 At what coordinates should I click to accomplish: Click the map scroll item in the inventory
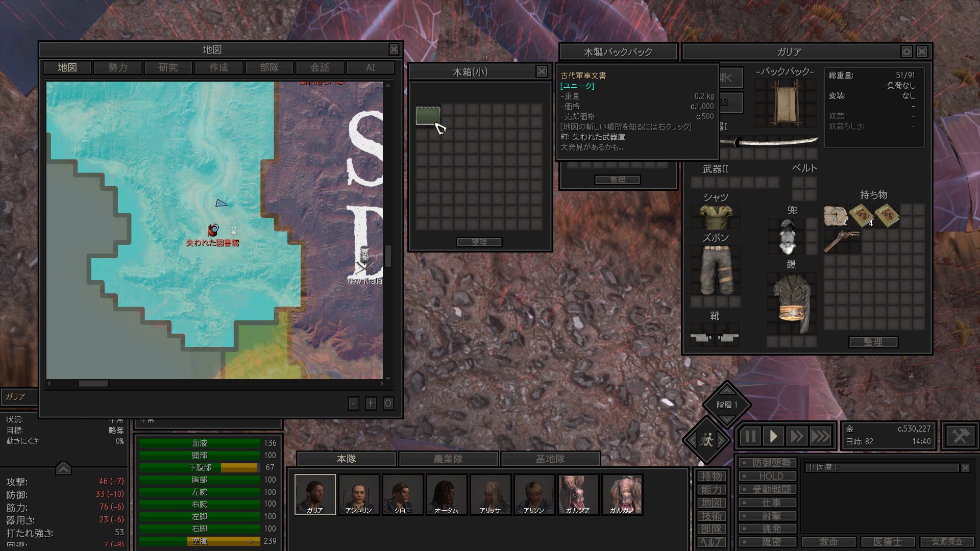pos(836,215)
